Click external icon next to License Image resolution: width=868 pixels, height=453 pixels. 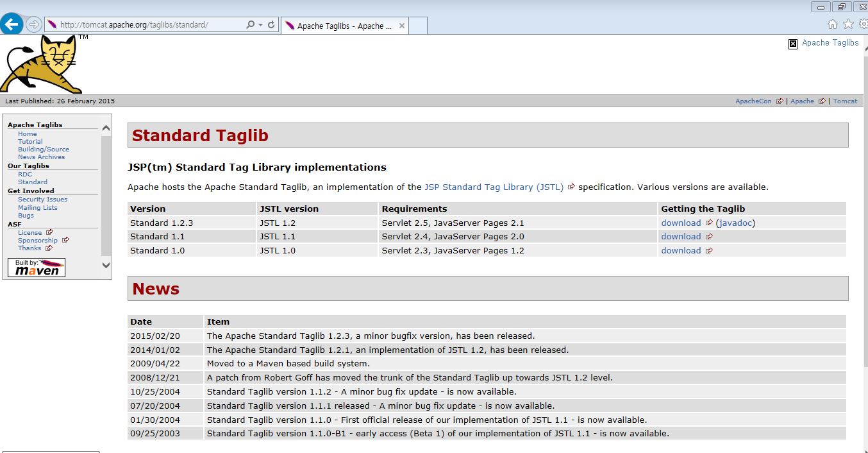tap(49, 232)
